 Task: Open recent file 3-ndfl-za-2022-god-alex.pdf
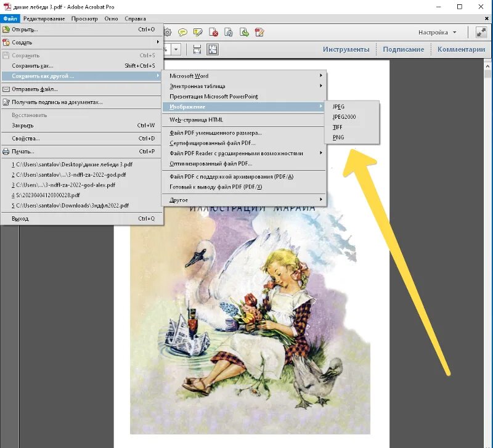[x=82, y=185]
